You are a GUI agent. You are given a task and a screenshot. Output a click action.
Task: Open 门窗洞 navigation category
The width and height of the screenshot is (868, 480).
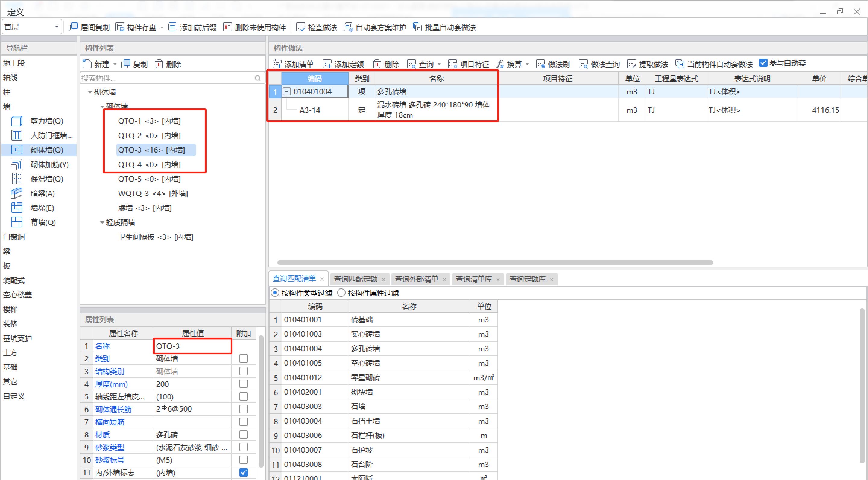(x=14, y=237)
